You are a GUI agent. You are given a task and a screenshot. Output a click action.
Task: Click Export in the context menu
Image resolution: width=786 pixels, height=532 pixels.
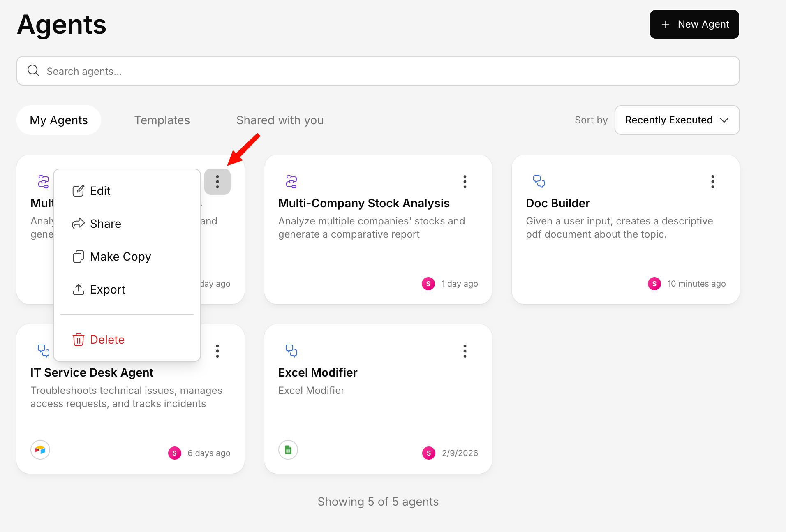(x=107, y=289)
